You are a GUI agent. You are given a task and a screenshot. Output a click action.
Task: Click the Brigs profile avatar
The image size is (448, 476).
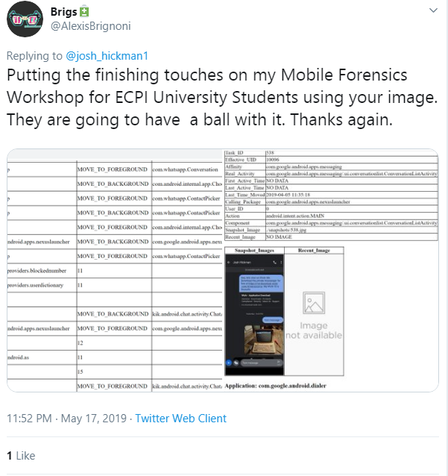(23, 19)
